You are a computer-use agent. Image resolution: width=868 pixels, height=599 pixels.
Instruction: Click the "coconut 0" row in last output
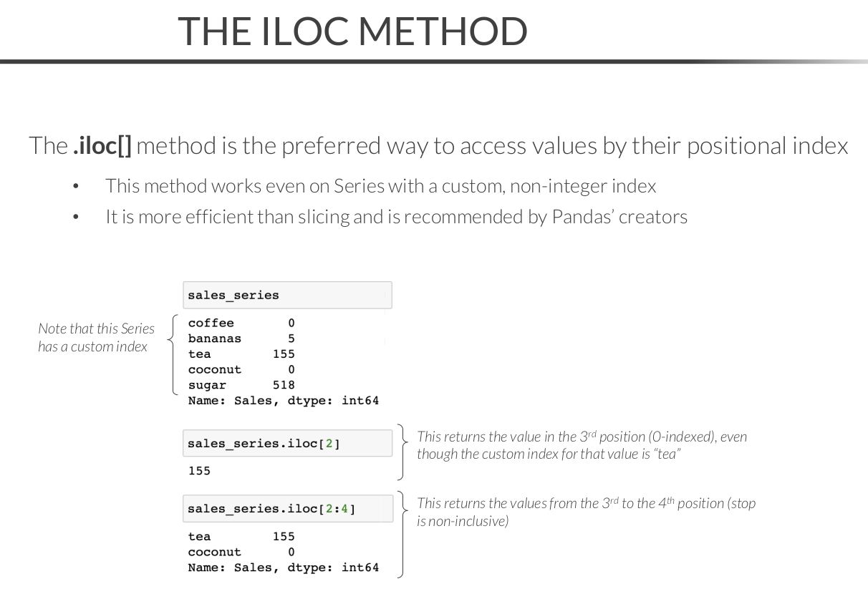point(241,552)
